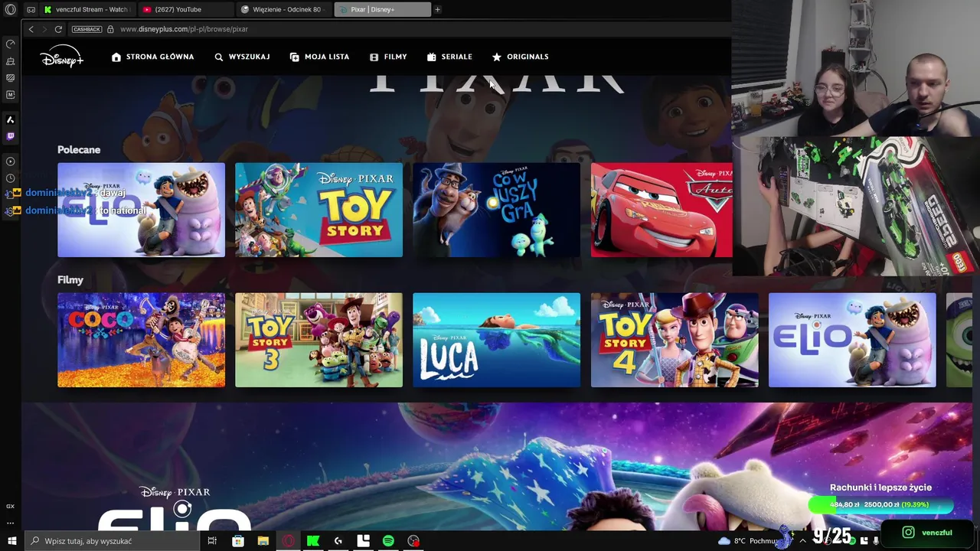The image size is (980, 551).
Task: Open Elio in the Filmy row
Action: [x=852, y=340]
